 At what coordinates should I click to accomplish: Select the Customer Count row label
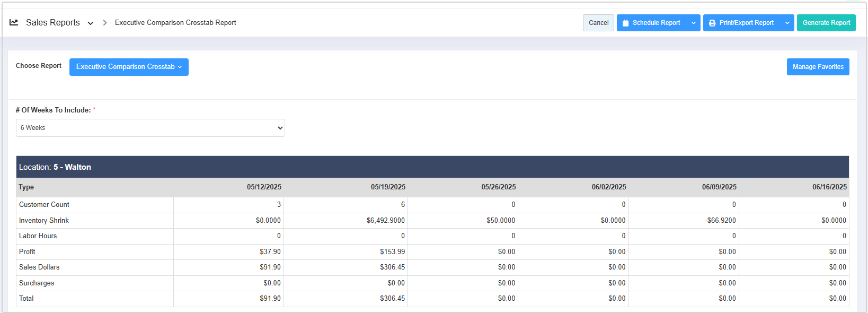(x=44, y=205)
